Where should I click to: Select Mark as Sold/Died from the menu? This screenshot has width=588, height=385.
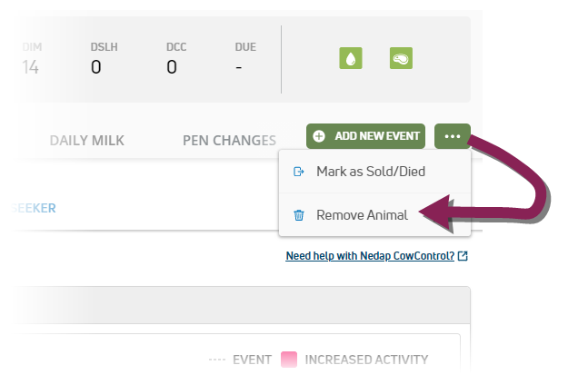coord(370,171)
